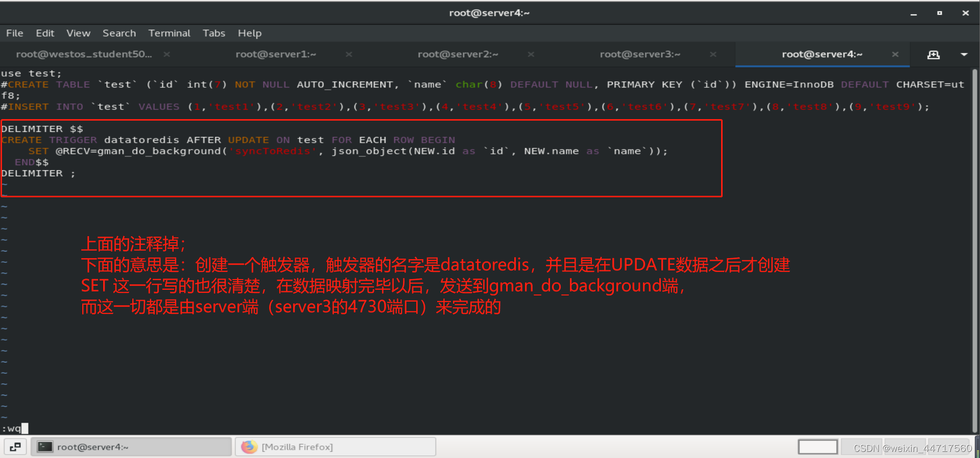The image size is (980, 458).
Task: Click the 'END$$' line
Action: [32, 163]
